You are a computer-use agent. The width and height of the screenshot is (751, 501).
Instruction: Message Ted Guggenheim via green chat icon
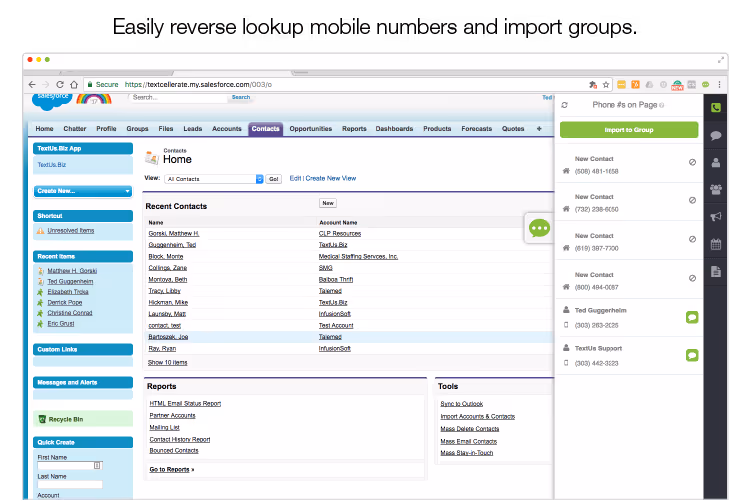point(692,317)
